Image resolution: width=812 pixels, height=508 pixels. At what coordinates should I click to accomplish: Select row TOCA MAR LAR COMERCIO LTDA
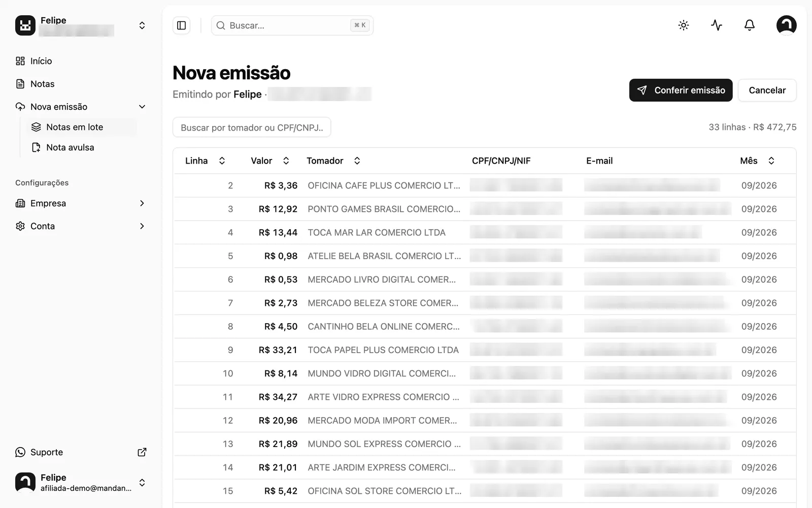click(485, 233)
